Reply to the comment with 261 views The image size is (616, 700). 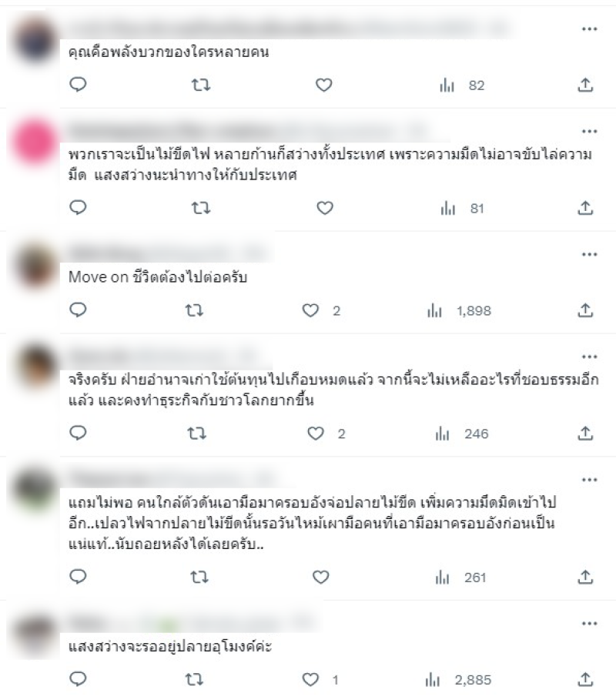[x=78, y=577]
